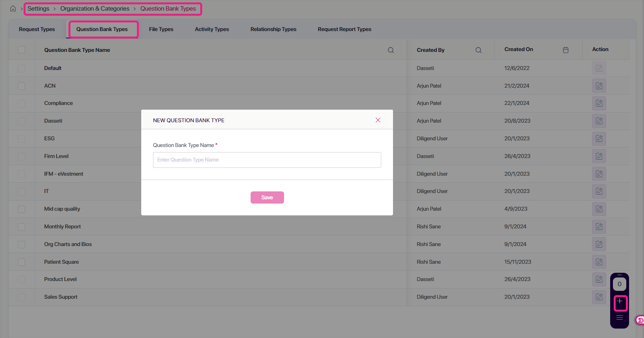Open the hamburger menu in floating panel
Viewport: 644px width, 338px height.
[620, 318]
